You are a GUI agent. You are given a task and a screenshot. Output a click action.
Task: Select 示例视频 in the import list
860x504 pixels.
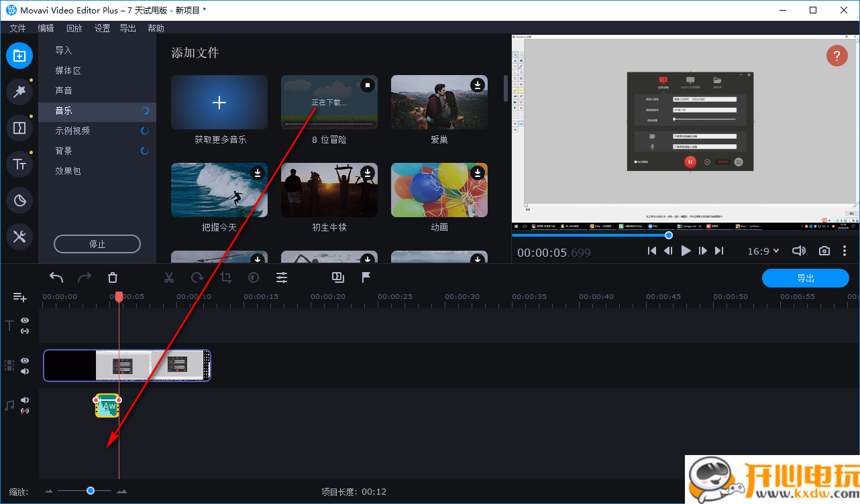click(72, 131)
